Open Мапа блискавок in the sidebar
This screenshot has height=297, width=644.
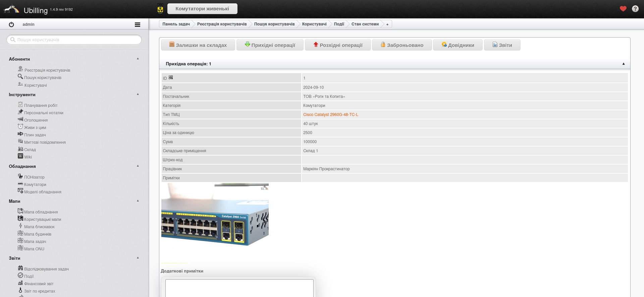pos(39,227)
